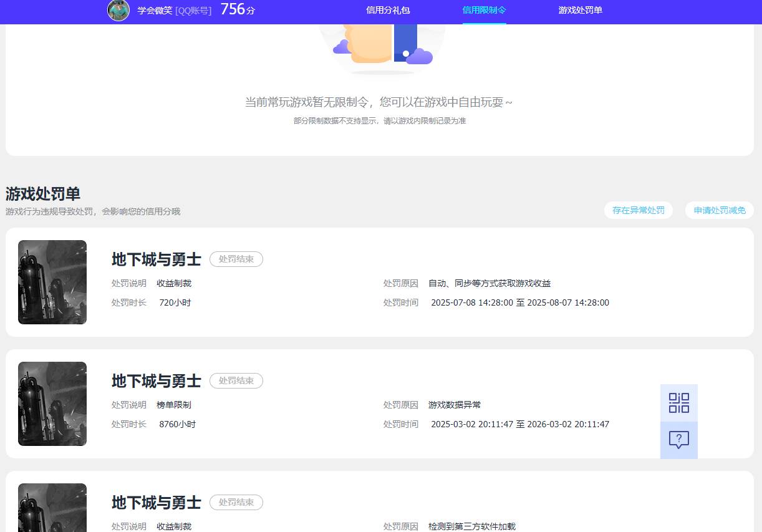Click the [QQ账号] account label

193,11
